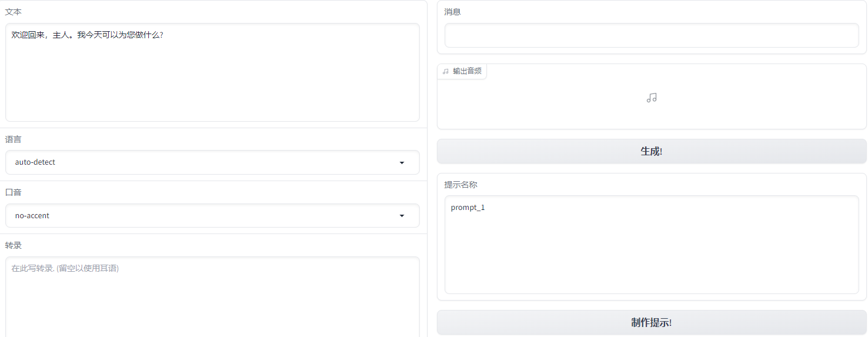Click the 转录 field label
868x337 pixels.
click(x=14, y=245)
